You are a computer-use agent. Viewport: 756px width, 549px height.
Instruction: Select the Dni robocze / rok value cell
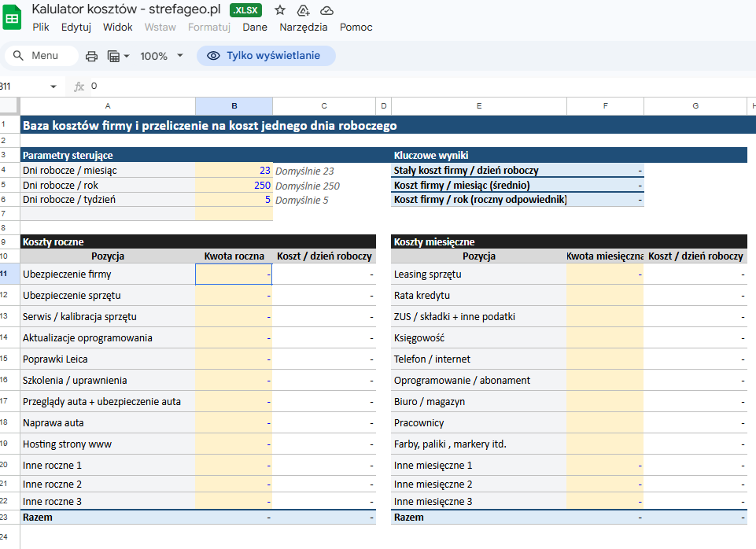(234, 186)
